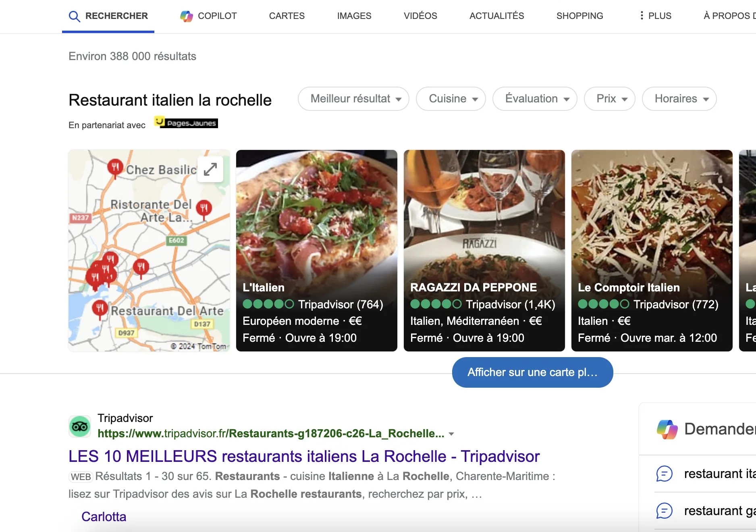Click the Tripadvisor site name text
756x532 pixels.
[x=125, y=418]
